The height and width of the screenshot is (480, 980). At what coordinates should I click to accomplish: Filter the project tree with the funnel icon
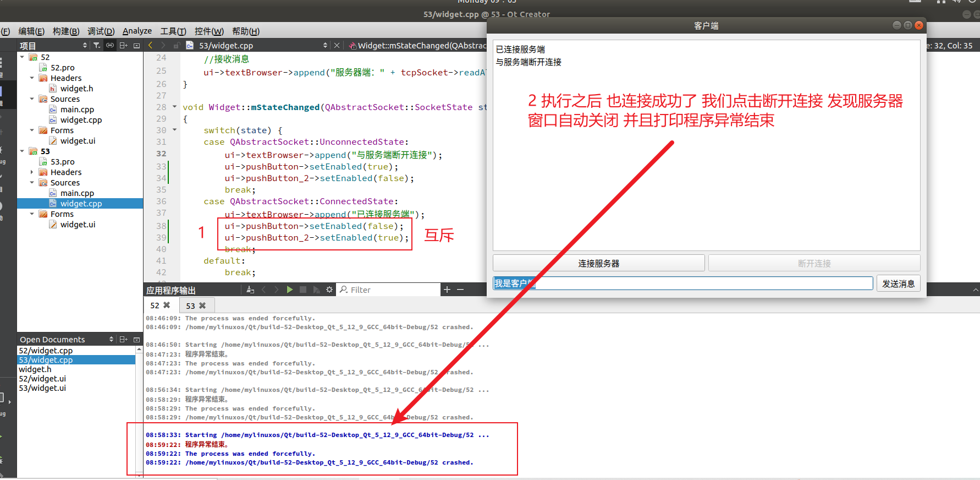click(x=97, y=45)
